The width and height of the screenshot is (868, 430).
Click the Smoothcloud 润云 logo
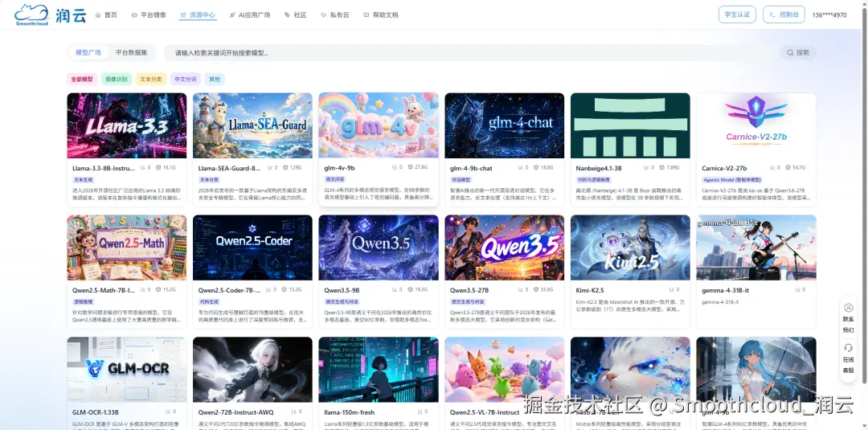(x=51, y=15)
